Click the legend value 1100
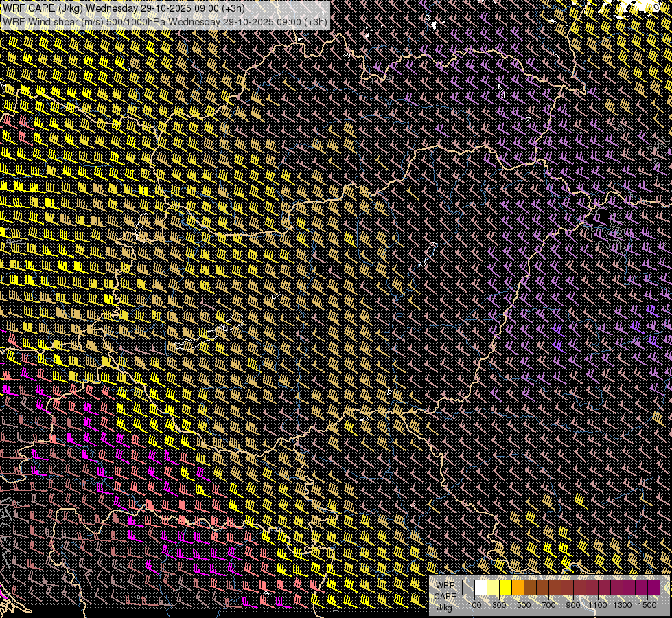 [598, 605]
